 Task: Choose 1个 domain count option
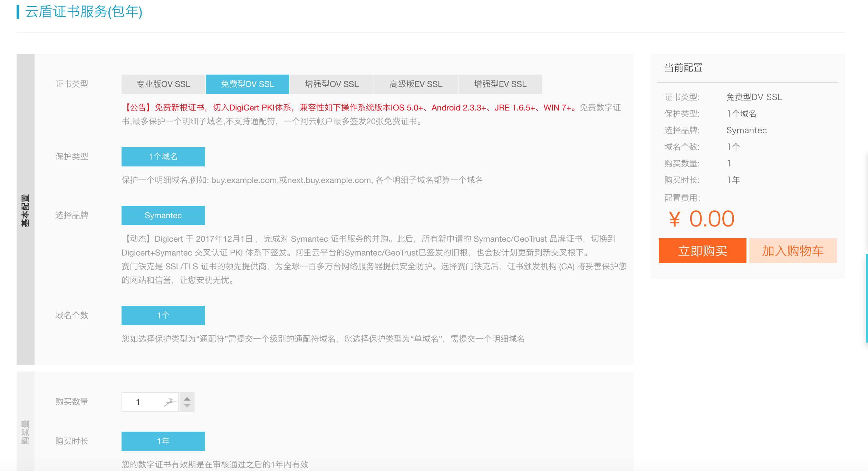coord(163,316)
